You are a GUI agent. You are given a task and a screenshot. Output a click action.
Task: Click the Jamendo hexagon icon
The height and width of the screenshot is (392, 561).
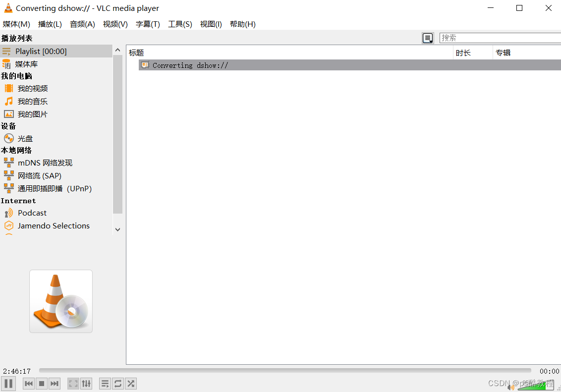(9, 225)
